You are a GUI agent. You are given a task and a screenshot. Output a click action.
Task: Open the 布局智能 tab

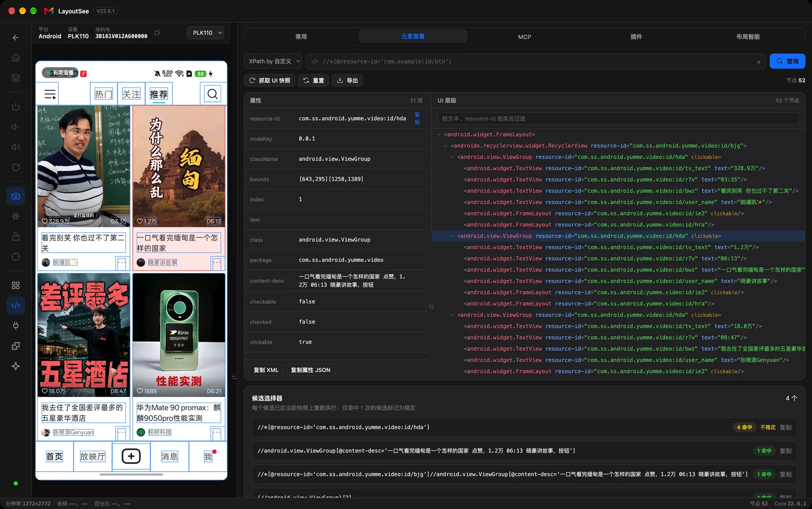(748, 37)
